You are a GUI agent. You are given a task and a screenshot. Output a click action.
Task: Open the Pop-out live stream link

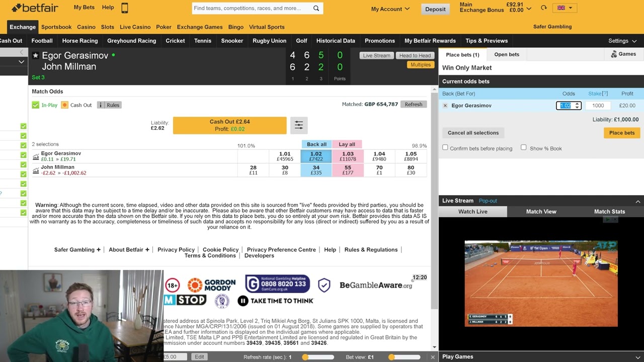pyautogui.click(x=488, y=201)
